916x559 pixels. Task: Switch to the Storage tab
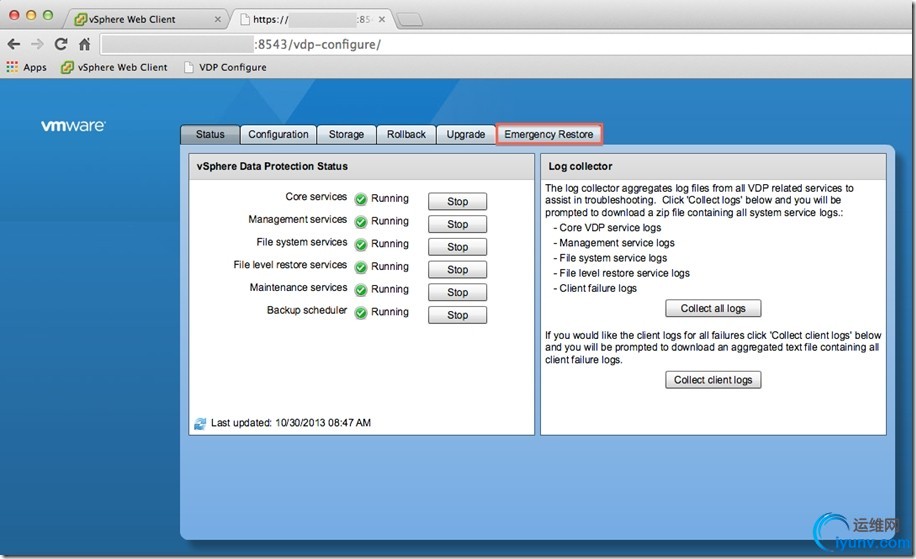coord(346,134)
